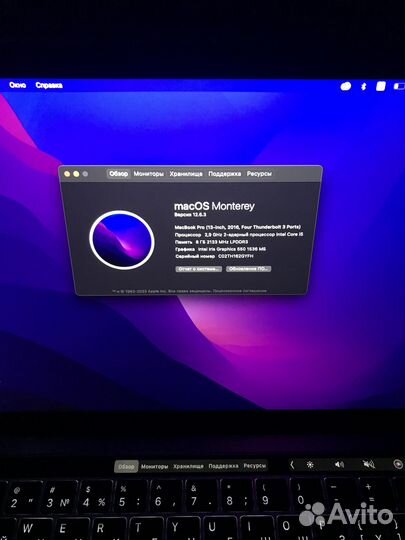Image resolution: width=405 pixels, height=540 pixels.
Task: Tap Хранилище on the Touch Bar
Action: coord(188,466)
